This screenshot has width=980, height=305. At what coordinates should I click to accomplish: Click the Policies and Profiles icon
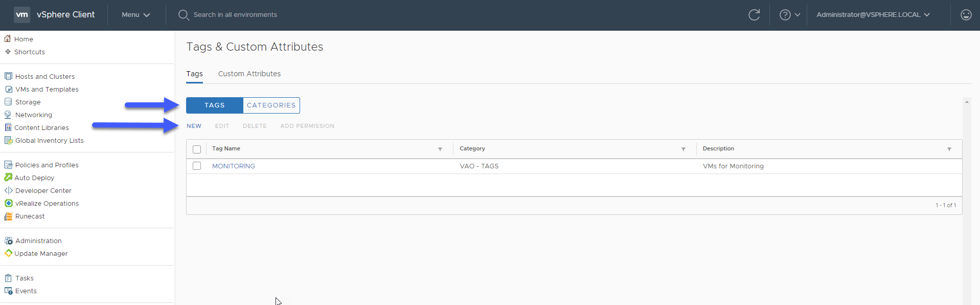pyautogui.click(x=8, y=165)
